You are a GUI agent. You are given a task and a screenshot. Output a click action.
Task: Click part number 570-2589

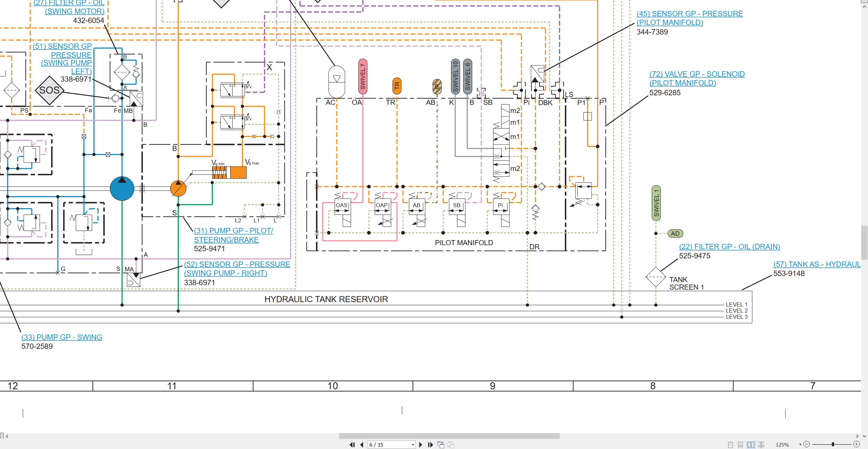[37, 346]
